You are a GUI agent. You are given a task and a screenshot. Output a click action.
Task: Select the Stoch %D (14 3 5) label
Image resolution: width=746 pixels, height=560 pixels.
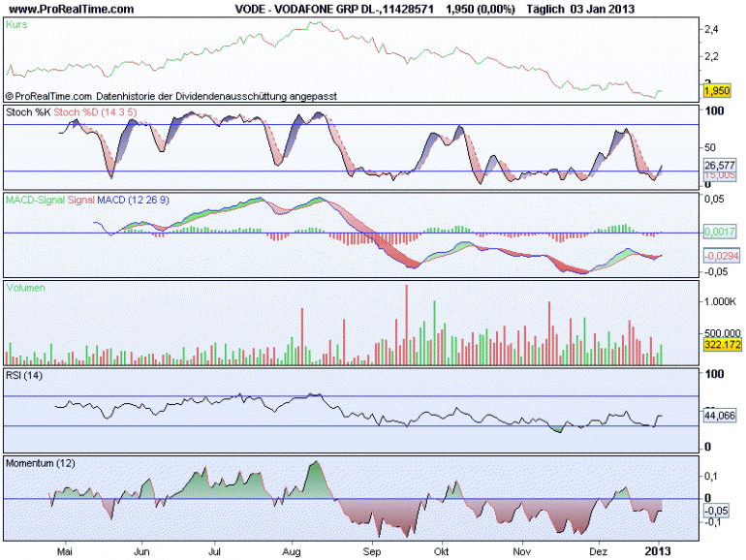point(95,112)
